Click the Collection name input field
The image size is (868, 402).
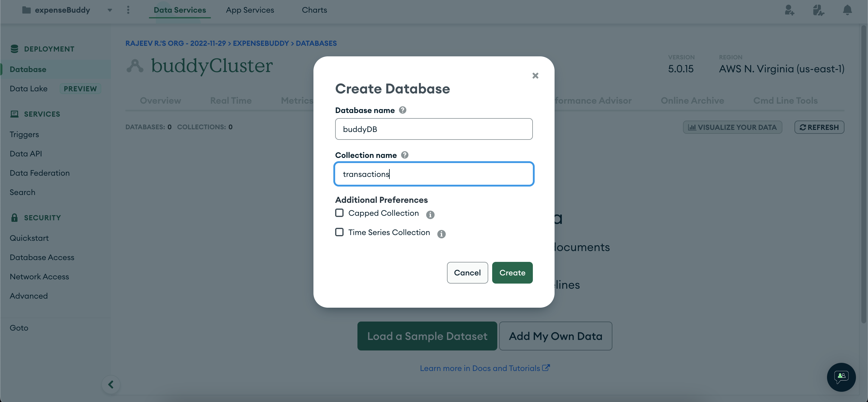tap(434, 174)
